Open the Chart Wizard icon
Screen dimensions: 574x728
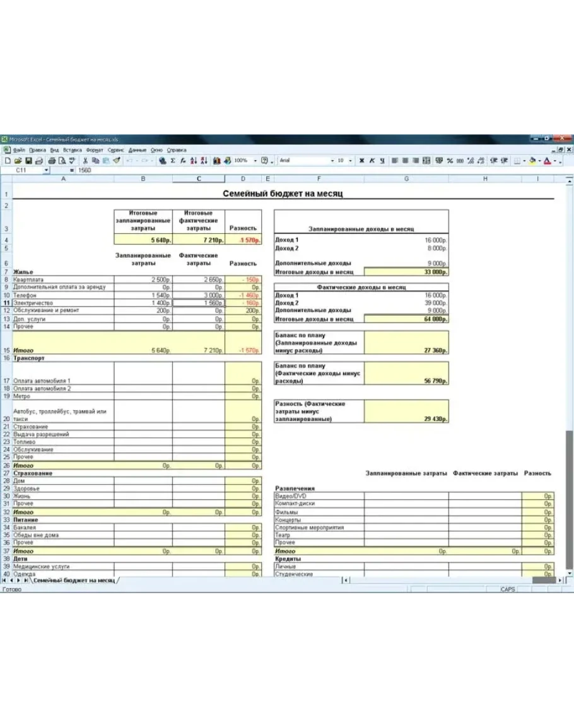coord(216,161)
